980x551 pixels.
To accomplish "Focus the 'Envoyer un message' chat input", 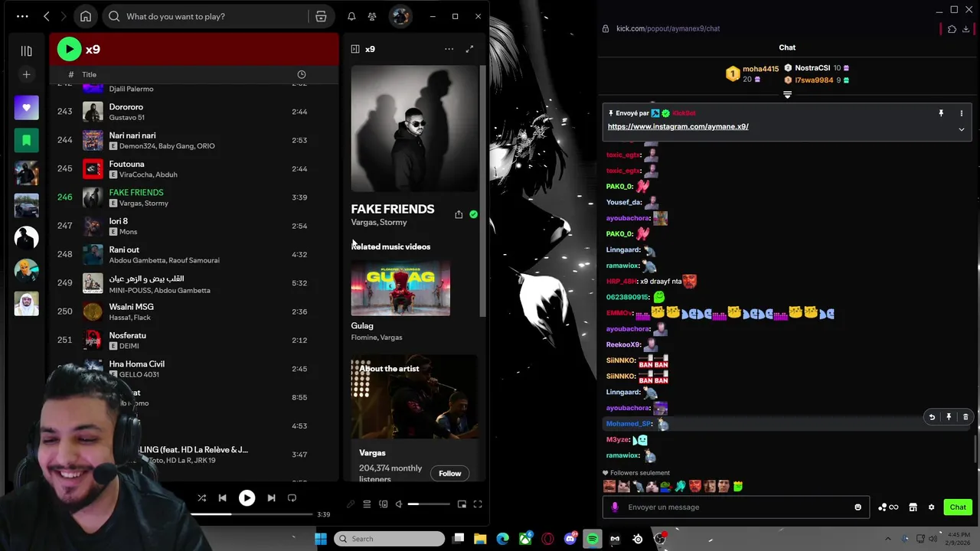I will click(736, 507).
